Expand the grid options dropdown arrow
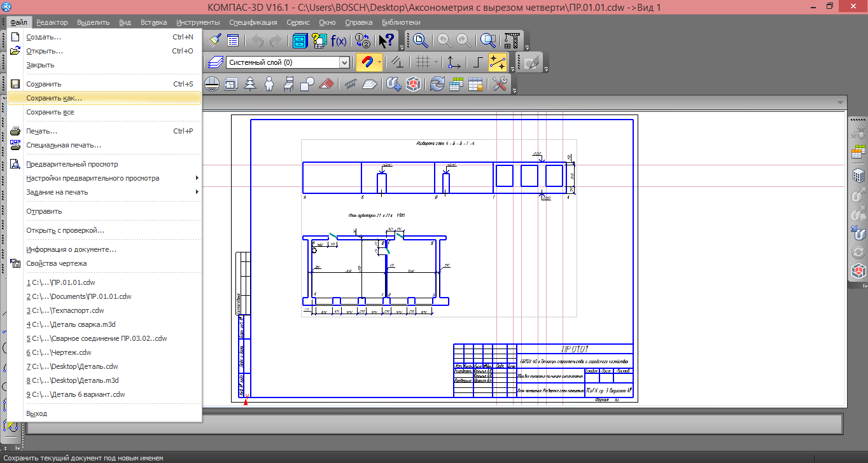The width and height of the screenshot is (868, 463). pos(436,62)
